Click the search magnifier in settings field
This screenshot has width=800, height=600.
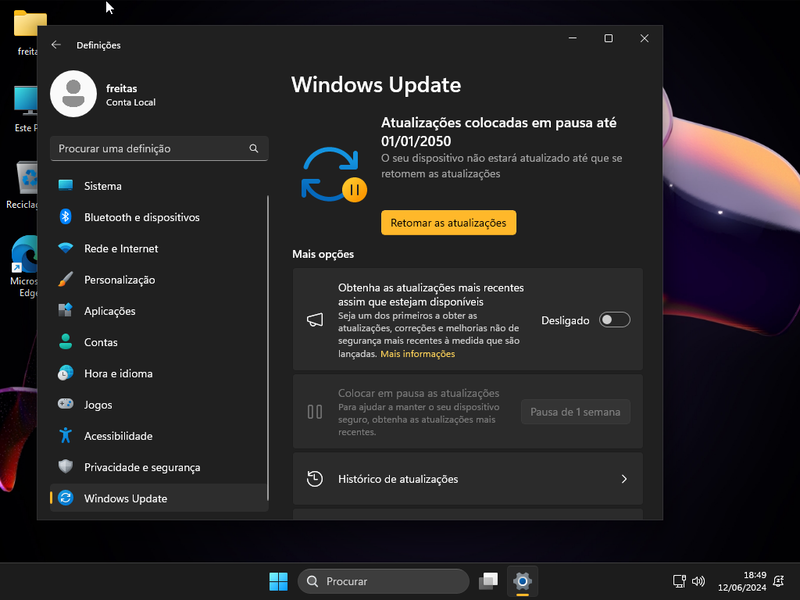pos(254,148)
